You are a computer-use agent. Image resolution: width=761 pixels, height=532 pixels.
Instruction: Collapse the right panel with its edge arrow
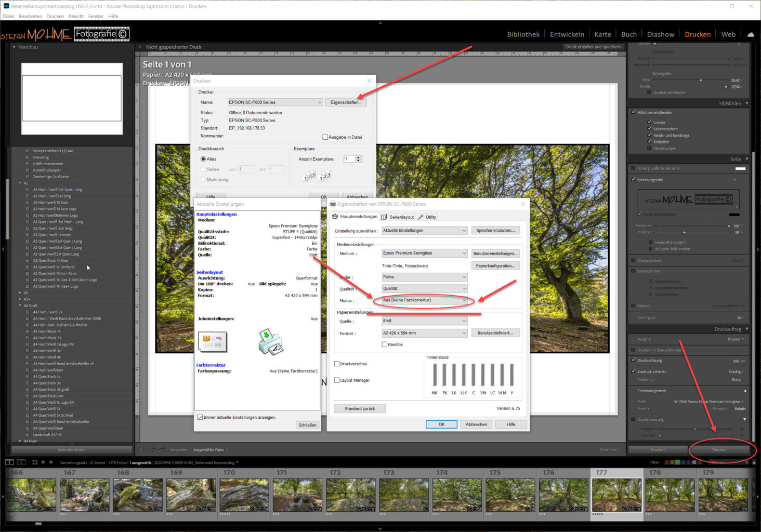758,249
